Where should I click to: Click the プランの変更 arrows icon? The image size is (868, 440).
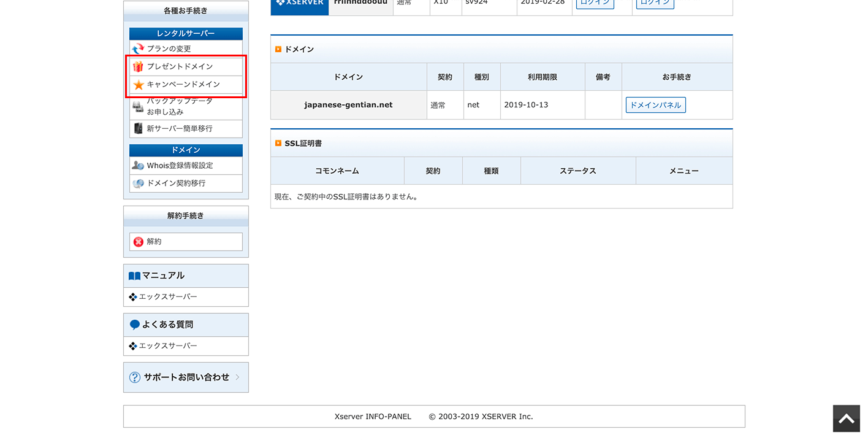coord(139,48)
